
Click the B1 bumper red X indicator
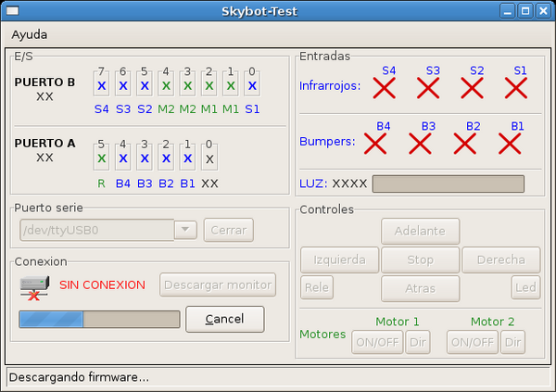pos(511,144)
